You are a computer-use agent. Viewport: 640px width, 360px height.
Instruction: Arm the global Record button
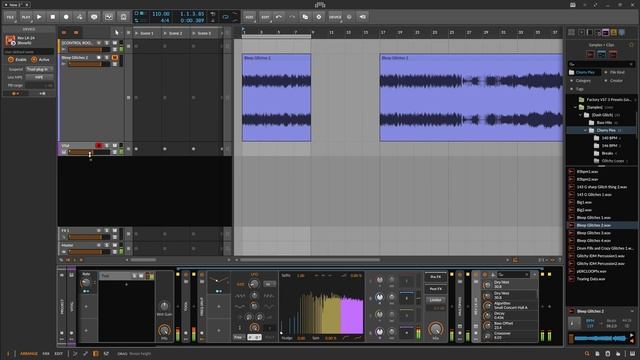pos(66,17)
